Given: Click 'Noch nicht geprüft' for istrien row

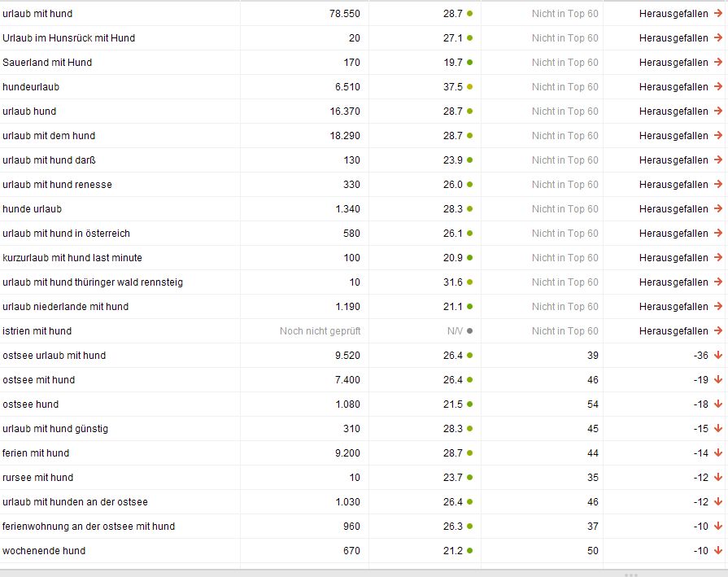Looking at the screenshot, I should (320, 330).
